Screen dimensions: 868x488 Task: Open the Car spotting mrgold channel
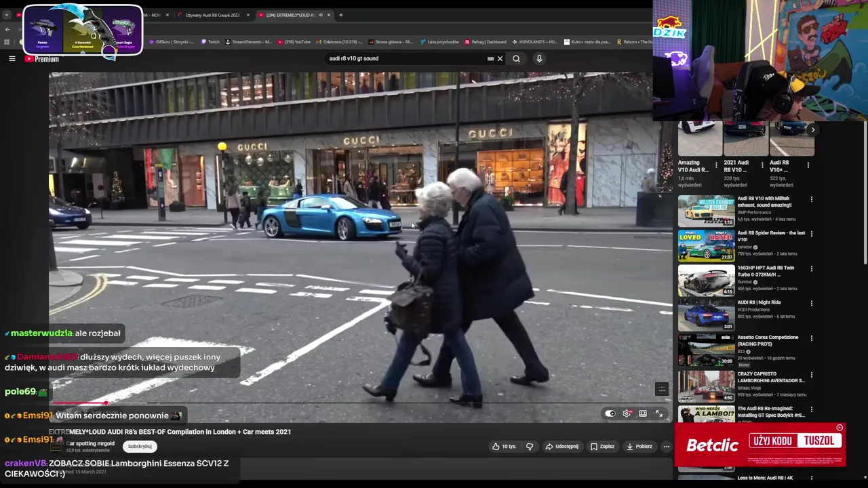coord(90,444)
